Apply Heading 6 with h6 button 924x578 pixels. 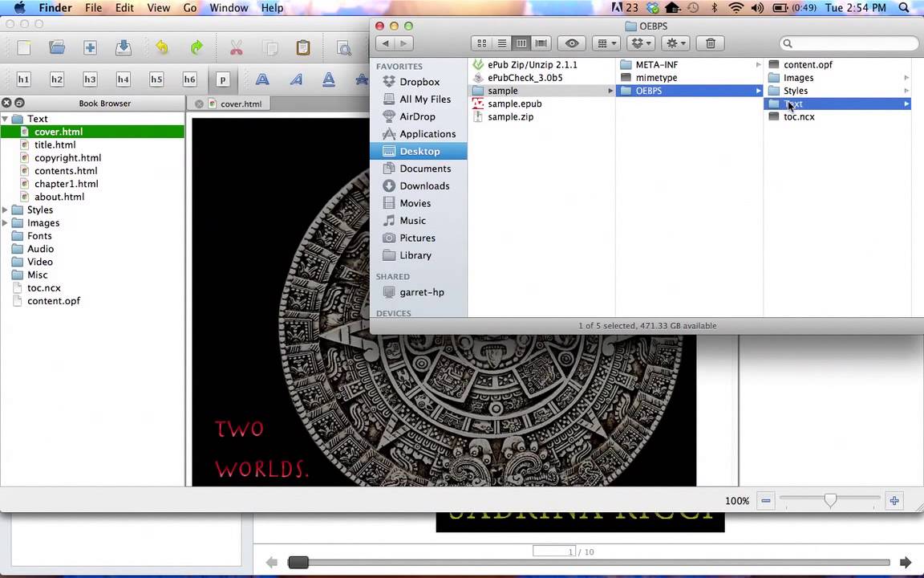189,79
